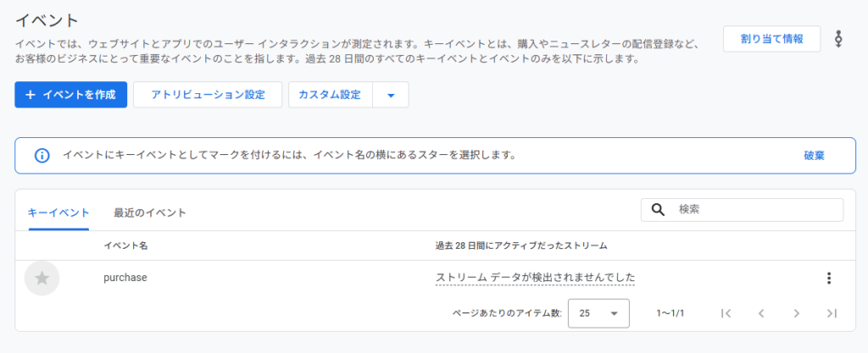Image resolution: width=868 pixels, height=353 pixels.
Task: Click the info icon in the banner
Action: pos(42,156)
